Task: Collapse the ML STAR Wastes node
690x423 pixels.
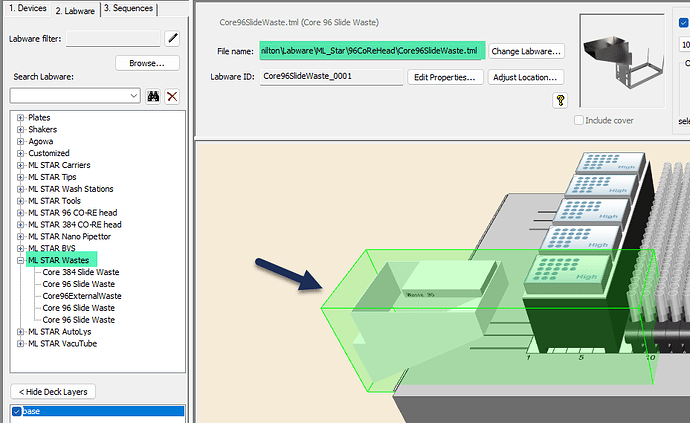Action: click(21, 260)
